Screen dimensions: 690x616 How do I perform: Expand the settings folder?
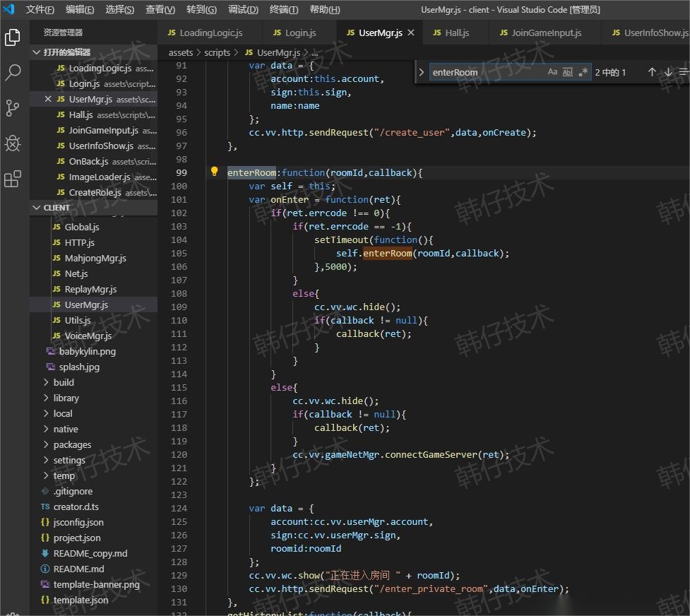point(46,460)
